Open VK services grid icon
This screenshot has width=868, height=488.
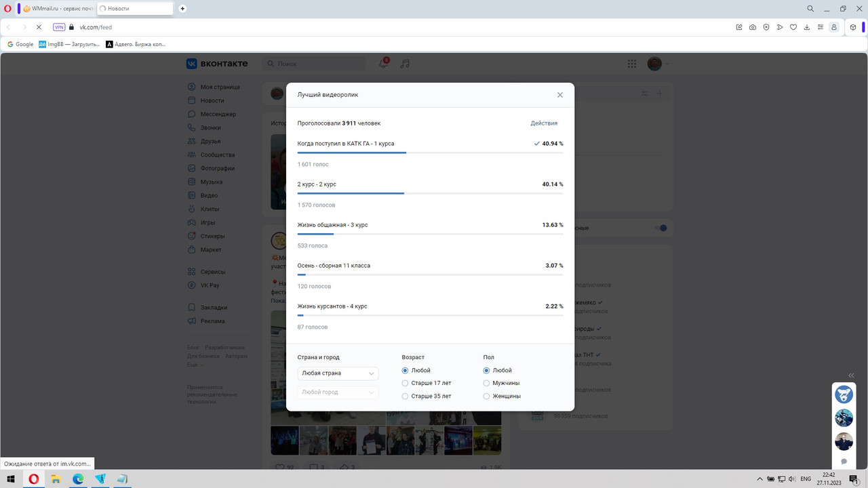click(632, 64)
